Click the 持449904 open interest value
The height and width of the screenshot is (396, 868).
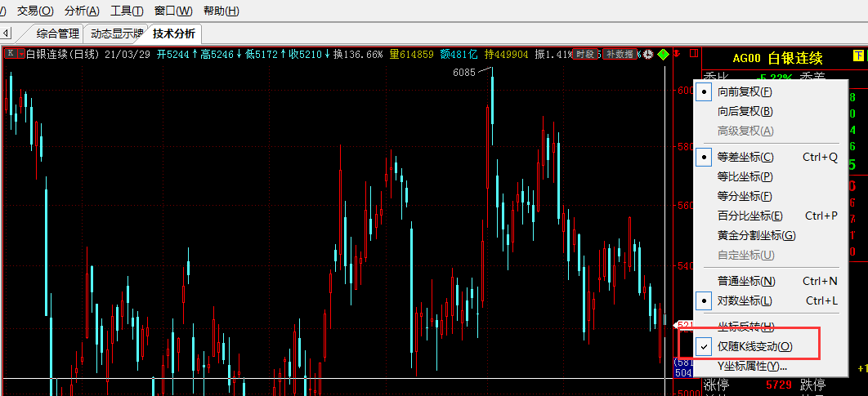coord(506,54)
